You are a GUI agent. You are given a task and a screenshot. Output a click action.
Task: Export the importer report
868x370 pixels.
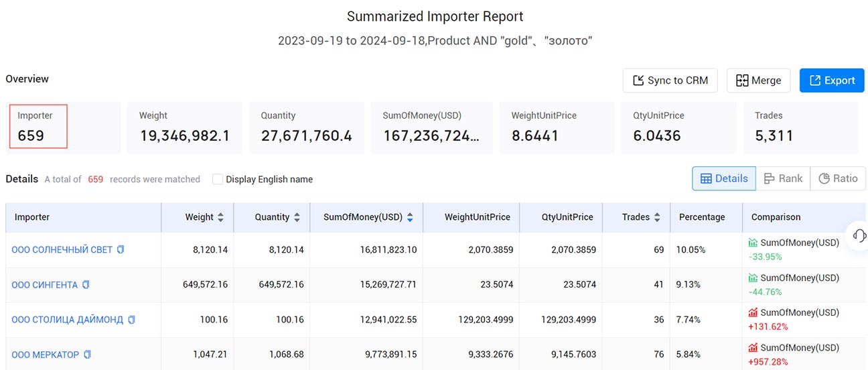tap(832, 80)
